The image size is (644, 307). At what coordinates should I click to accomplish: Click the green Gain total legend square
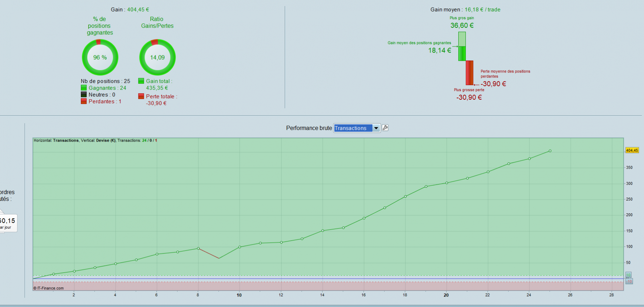coord(141,81)
